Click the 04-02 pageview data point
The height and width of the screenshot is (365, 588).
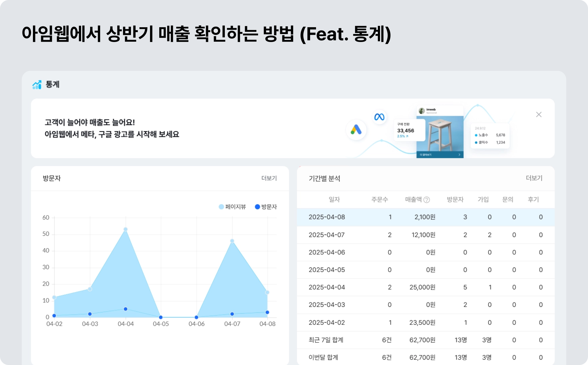pyautogui.click(x=54, y=297)
